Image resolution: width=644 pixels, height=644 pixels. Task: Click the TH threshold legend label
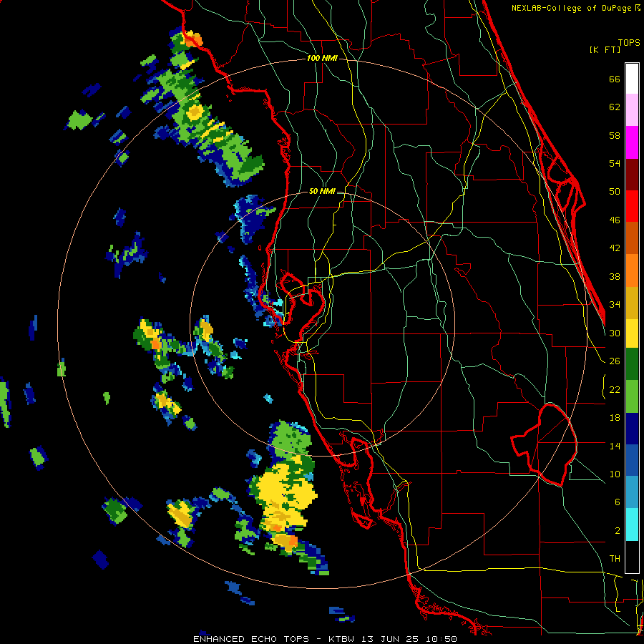coord(615,558)
